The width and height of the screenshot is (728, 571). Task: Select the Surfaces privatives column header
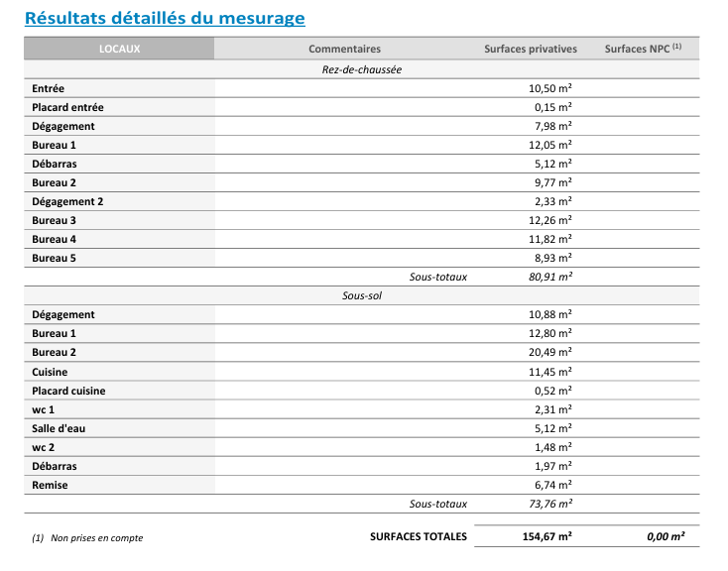point(530,49)
